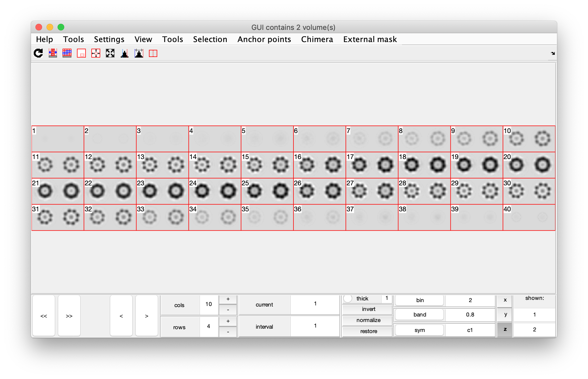Click the toolbar overflow arrow at far right

coord(553,53)
